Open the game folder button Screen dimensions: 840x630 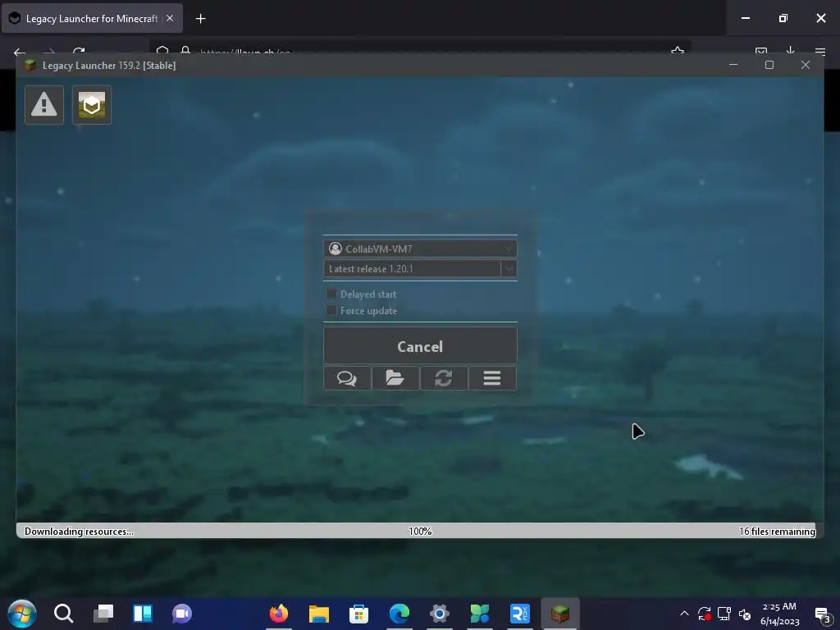tap(395, 378)
